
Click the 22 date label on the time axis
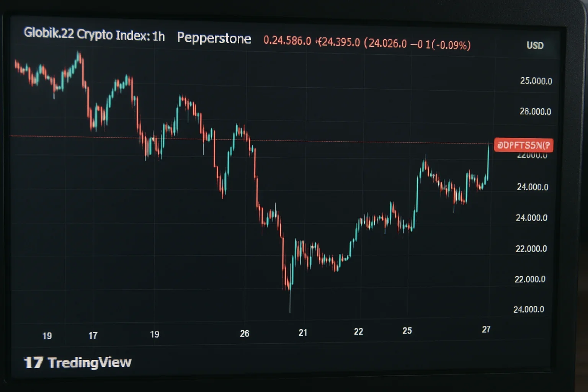pyautogui.click(x=358, y=332)
